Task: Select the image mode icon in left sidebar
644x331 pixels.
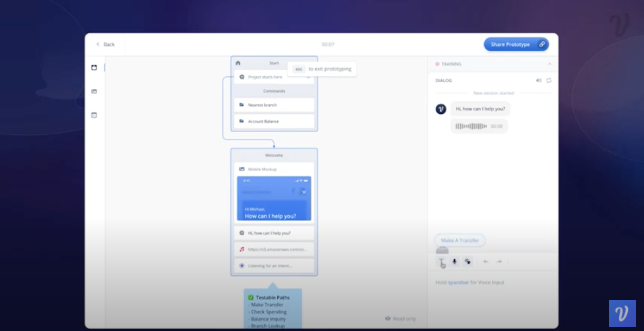Action: [x=94, y=91]
